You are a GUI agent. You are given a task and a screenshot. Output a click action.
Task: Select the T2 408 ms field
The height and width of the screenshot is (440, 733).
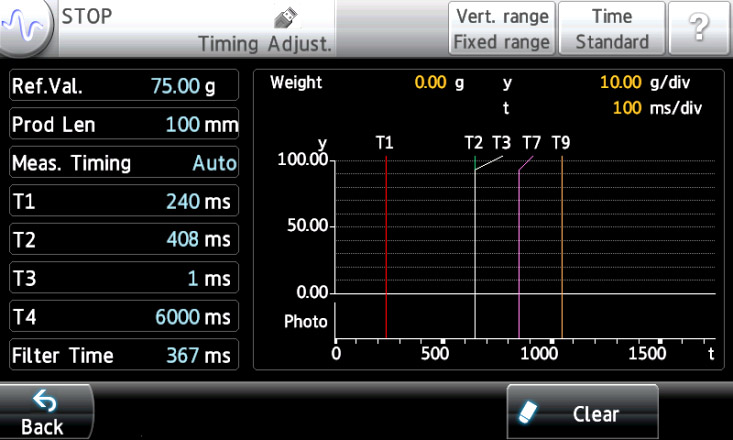pyautogui.click(x=124, y=240)
